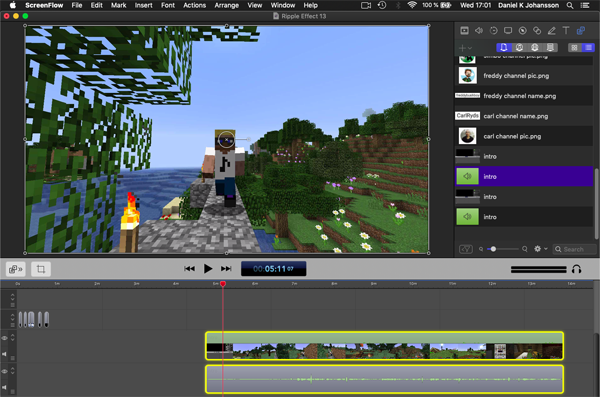Click the small magnifier to shrink thumbnails

click(x=481, y=249)
